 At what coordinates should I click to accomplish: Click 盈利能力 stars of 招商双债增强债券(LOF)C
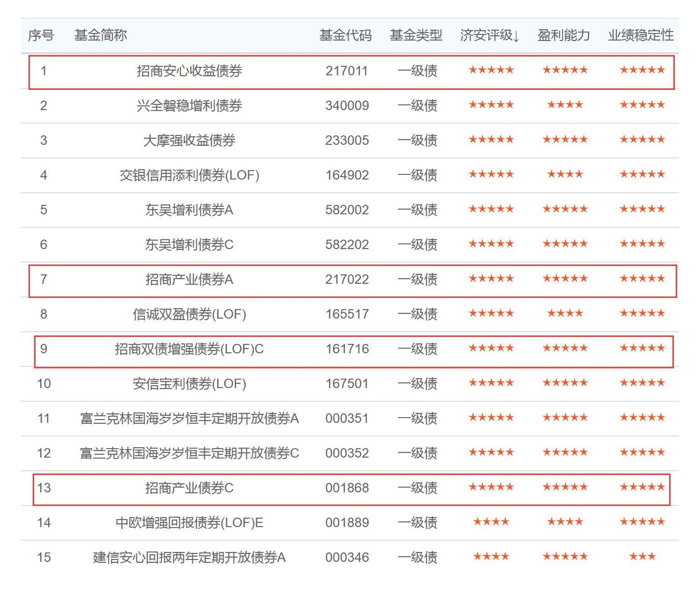coord(565,348)
